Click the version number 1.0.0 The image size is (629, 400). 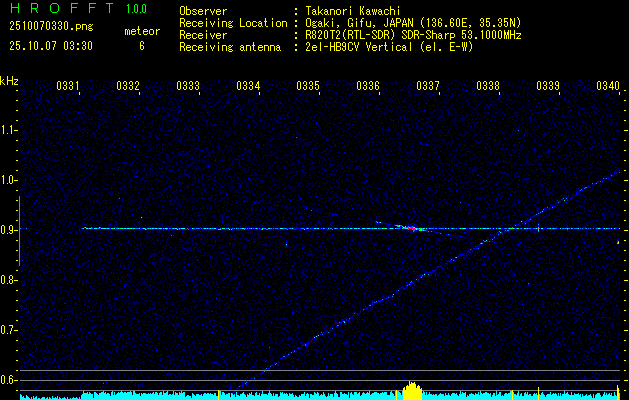pos(136,8)
